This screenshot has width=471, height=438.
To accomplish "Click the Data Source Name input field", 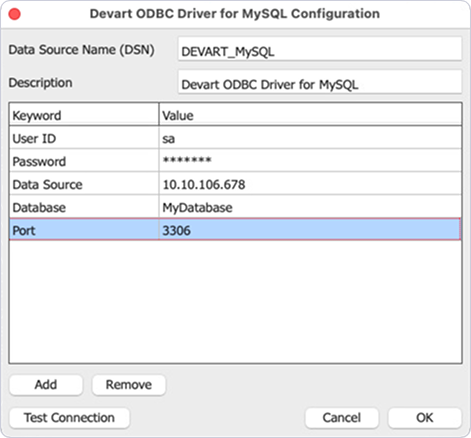I will 320,49.
